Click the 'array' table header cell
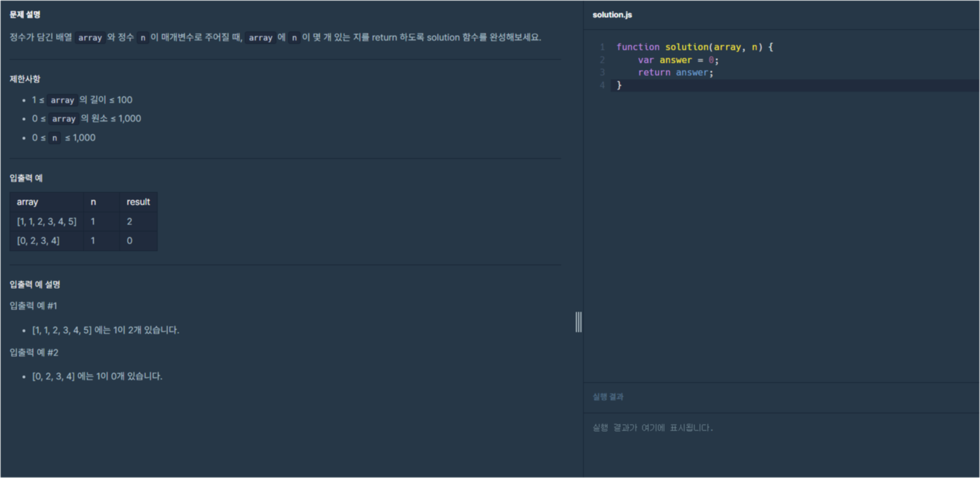The width and height of the screenshot is (980, 478). tap(46, 202)
